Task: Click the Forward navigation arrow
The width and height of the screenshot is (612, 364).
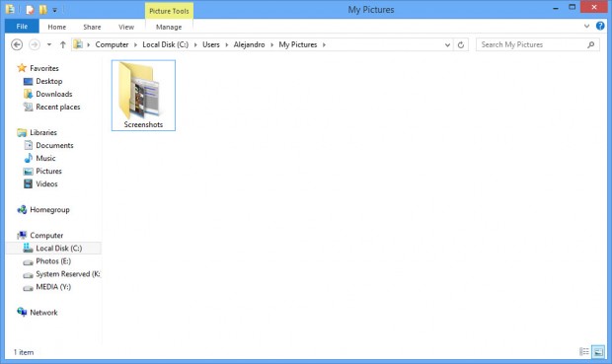Action: 35,44
